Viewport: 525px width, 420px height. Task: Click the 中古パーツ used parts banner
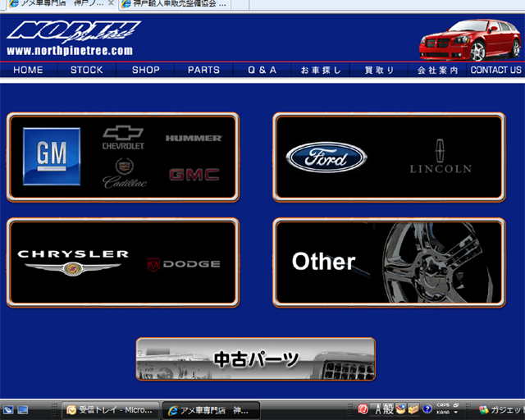[256, 359]
